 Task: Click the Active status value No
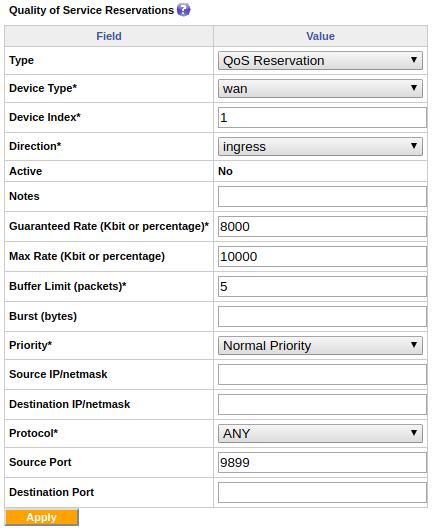[225, 171]
